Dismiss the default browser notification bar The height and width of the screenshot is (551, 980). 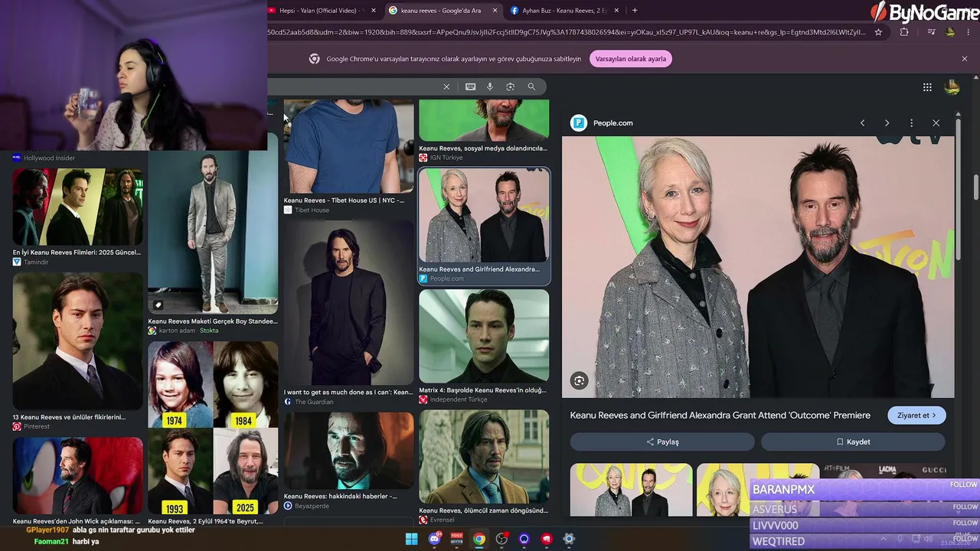click(965, 59)
